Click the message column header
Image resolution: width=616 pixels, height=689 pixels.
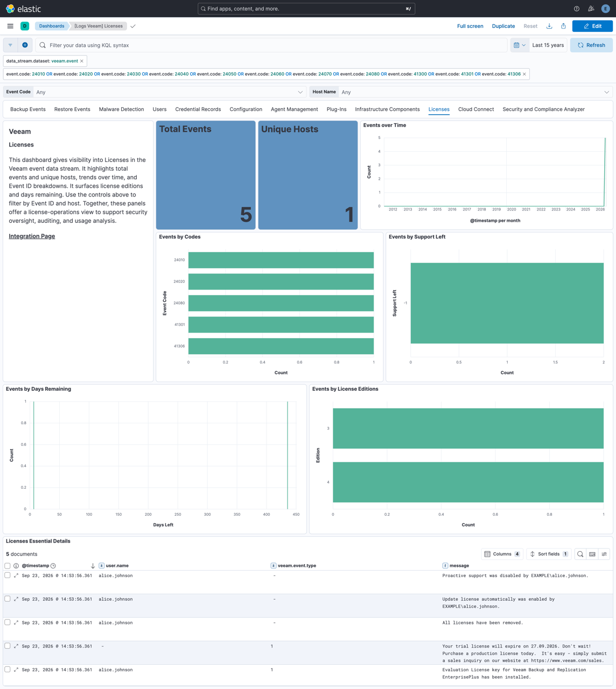click(459, 566)
